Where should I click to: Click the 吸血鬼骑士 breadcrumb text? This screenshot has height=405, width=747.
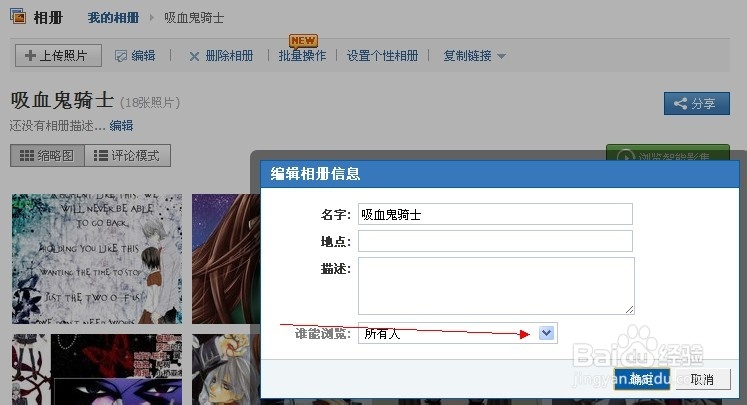(194, 18)
